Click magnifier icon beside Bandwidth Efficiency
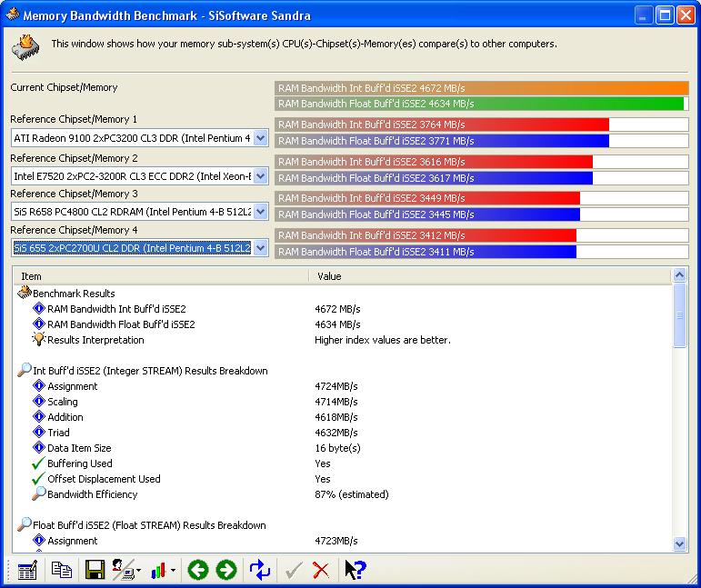This screenshot has height=588, width=701. tap(39, 493)
